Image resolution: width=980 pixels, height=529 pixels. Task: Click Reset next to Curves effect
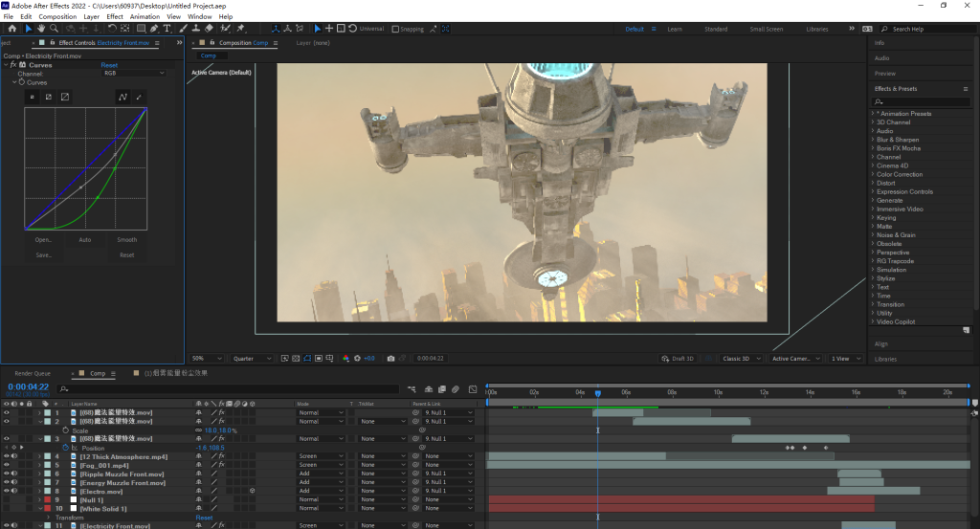pyautogui.click(x=109, y=65)
